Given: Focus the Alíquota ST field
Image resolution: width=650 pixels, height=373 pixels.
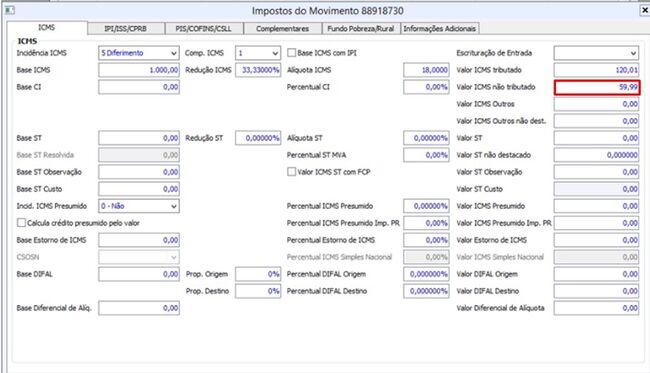Looking at the screenshot, I should [426, 138].
